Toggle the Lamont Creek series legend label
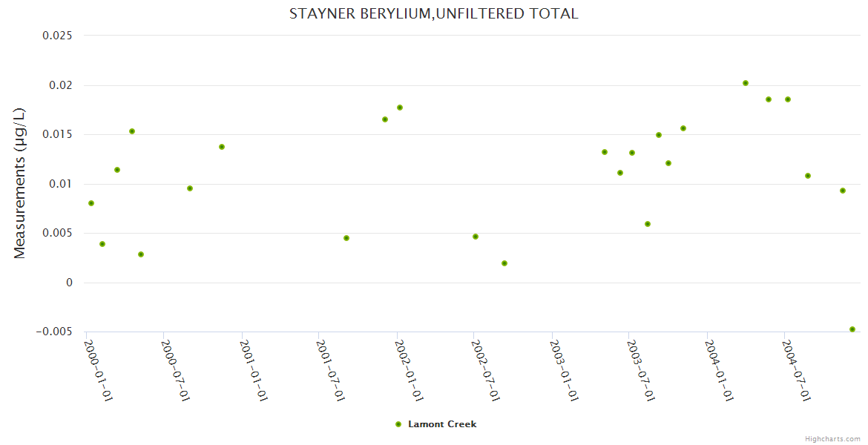The image size is (868, 445). [442, 424]
